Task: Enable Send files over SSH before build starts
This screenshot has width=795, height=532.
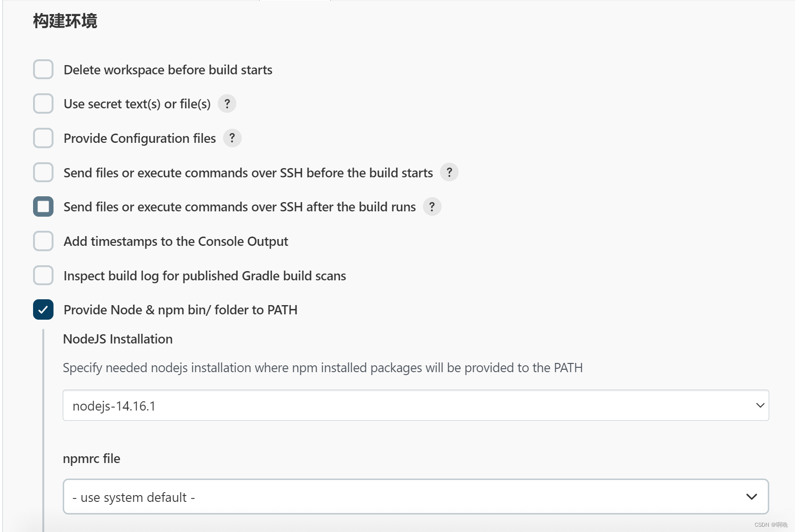Action: pos(43,172)
